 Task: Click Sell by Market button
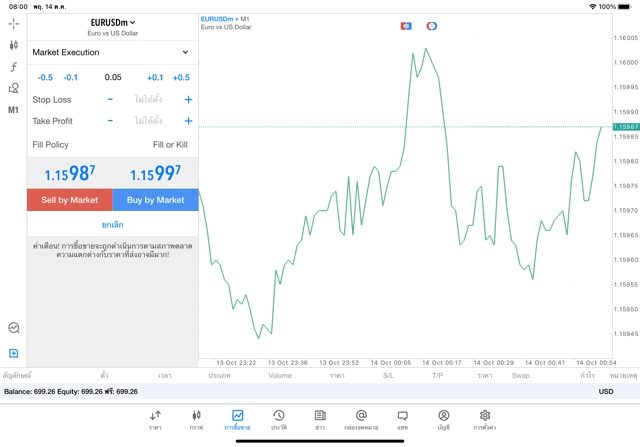(70, 200)
